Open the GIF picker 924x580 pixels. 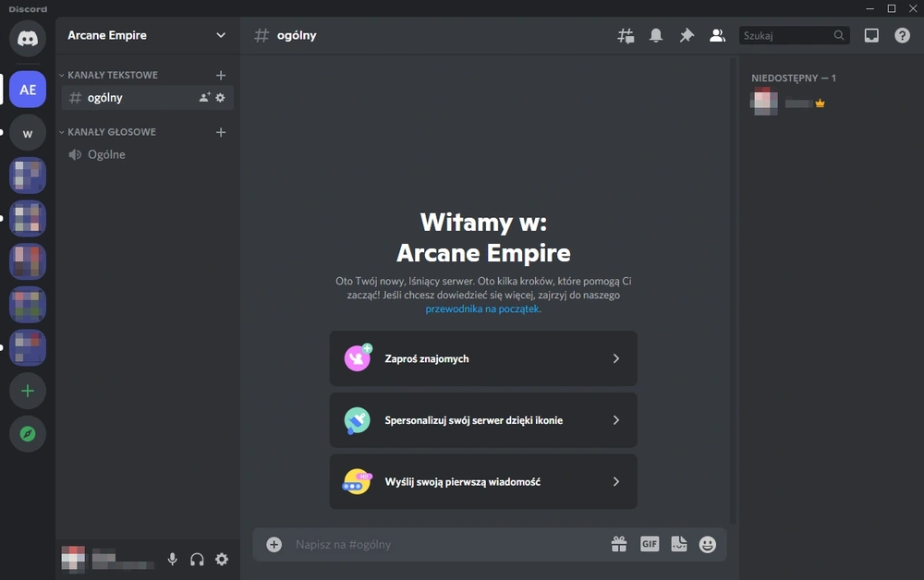(650, 544)
